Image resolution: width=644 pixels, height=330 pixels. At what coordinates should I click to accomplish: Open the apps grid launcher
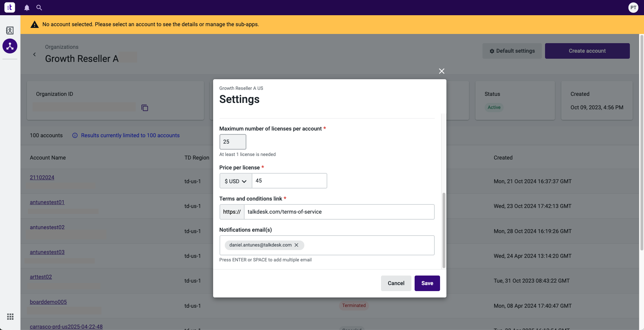pos(10,317)
